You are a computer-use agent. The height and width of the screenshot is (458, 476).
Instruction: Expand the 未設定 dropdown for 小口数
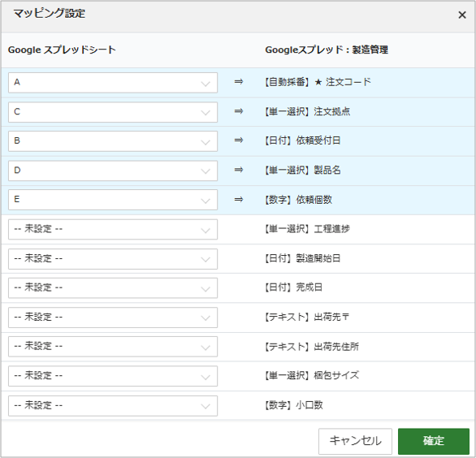click(113, 406)
